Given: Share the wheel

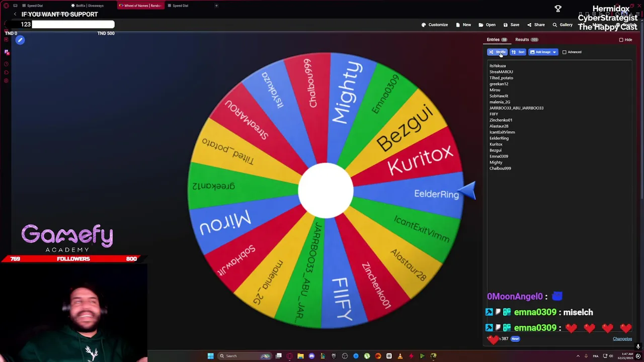Looking at the screenshot, I should point(536,25).
